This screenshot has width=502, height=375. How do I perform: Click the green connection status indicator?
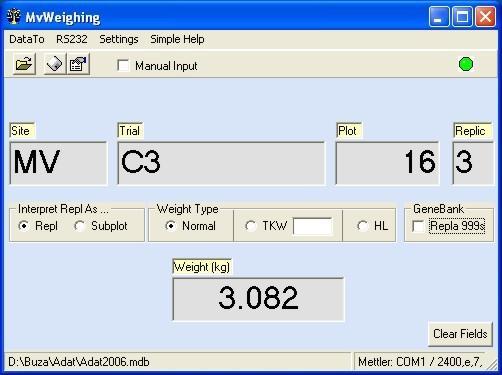coord(466,64)
